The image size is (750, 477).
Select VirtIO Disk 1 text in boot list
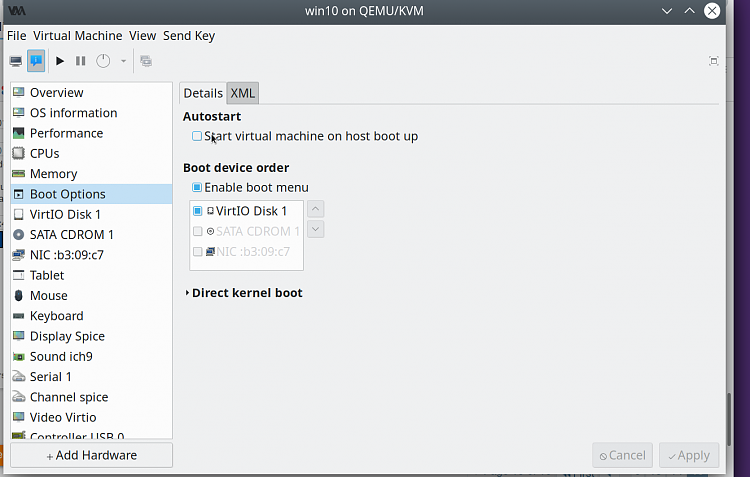pos(251,211)
